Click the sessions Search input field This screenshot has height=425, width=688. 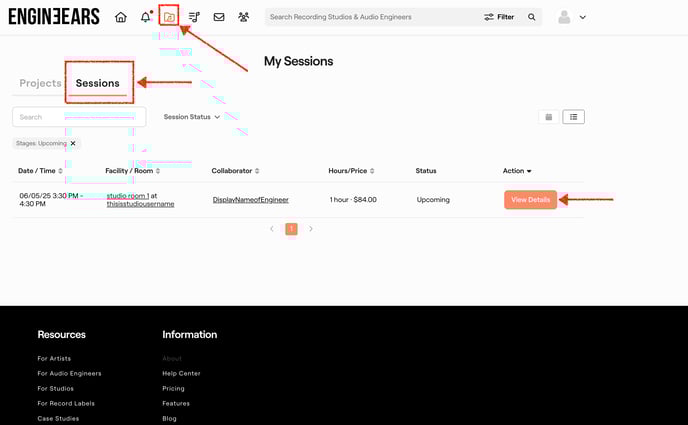tap(80, 117)
